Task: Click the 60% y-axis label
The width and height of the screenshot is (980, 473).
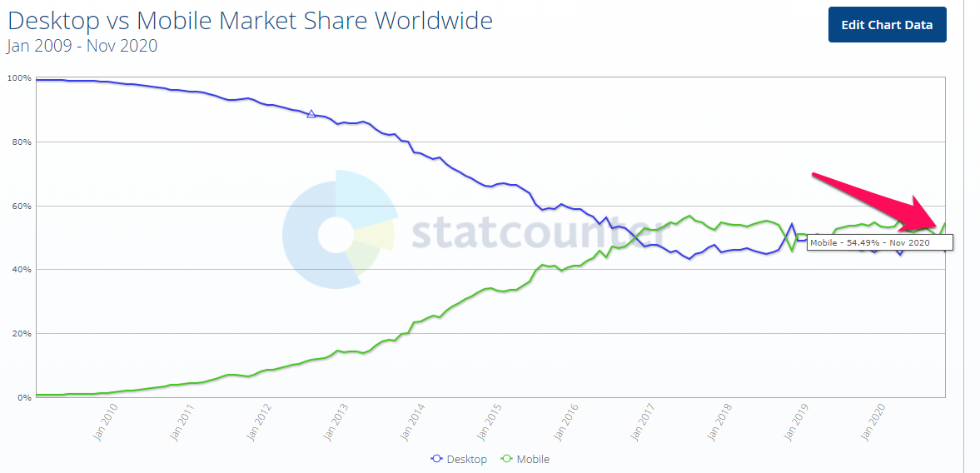Action: [21, 206]
